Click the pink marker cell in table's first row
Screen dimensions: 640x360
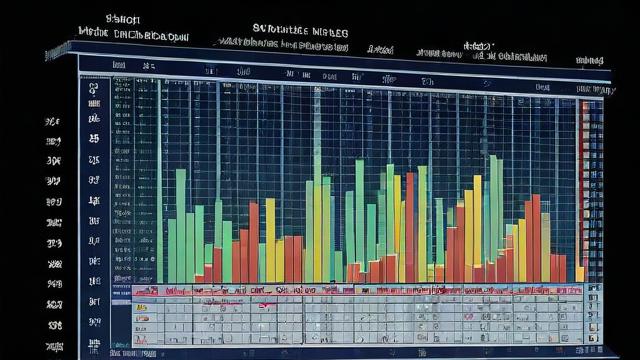[x=264, y=305]
